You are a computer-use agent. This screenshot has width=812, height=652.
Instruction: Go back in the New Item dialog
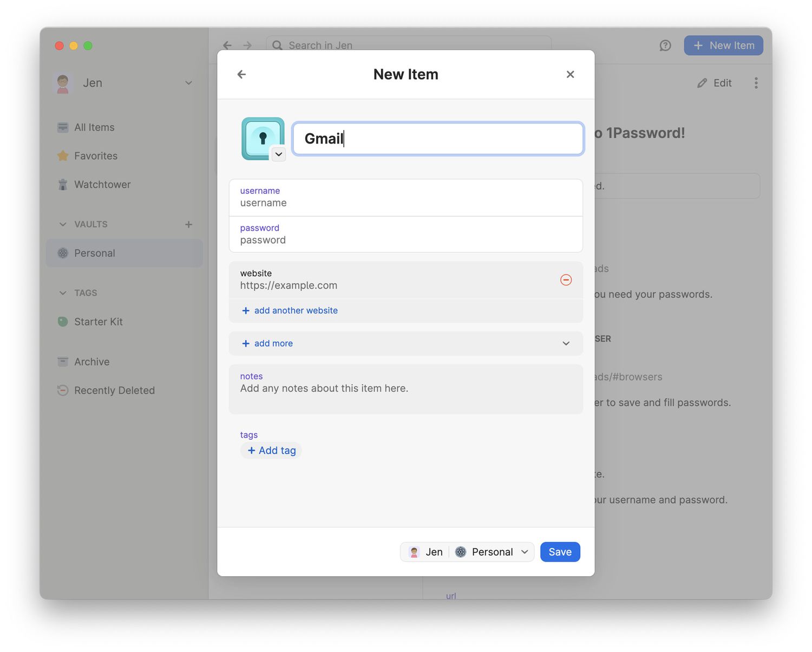coord(241,74)
